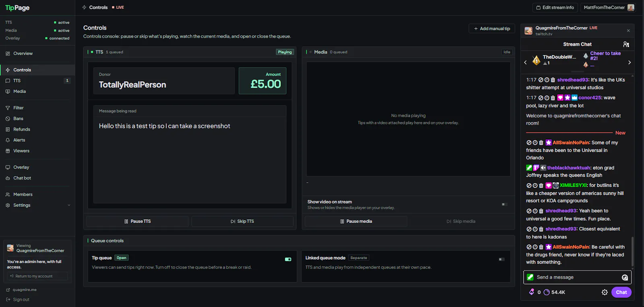Screen dimensions: 644x307
Task: Ban conor425 using the message ban icon
Action: click(x=541, y=98)
